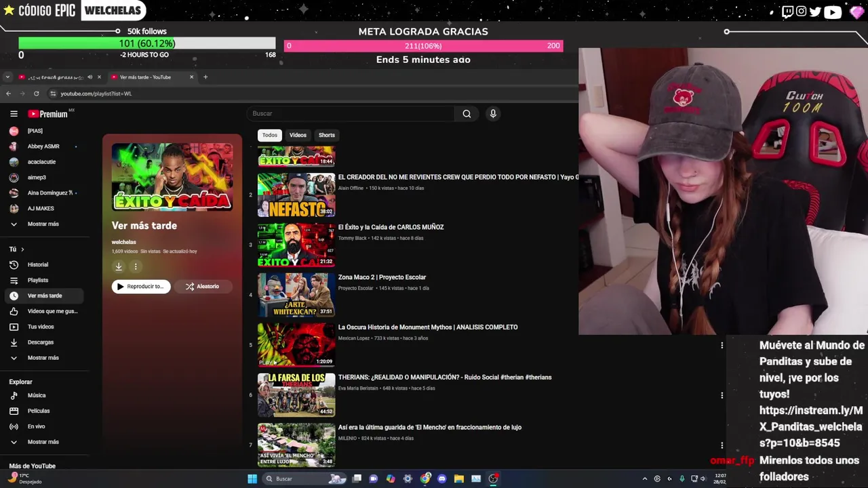
Task: Open the Tú section chevron
Action: [22, 249]
